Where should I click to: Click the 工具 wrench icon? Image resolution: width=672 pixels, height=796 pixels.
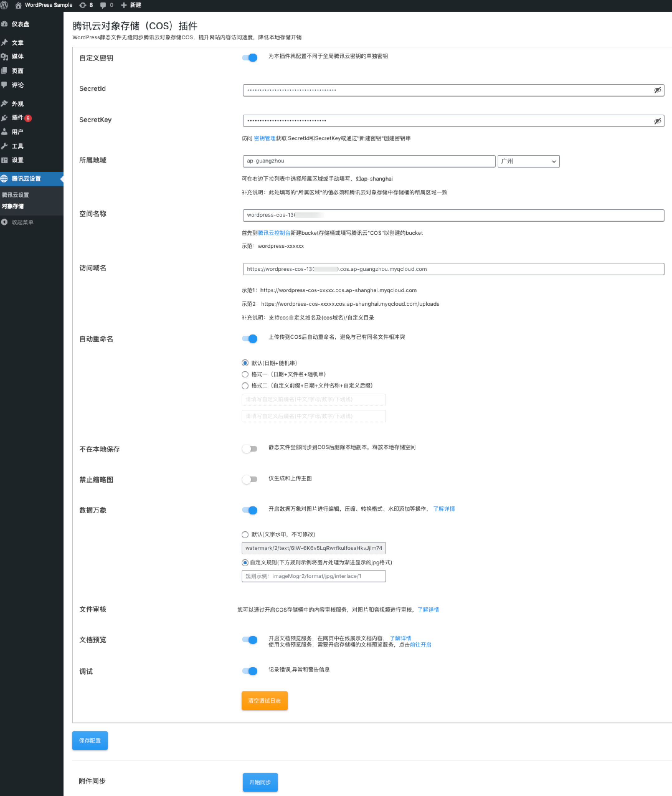[x=5, y=146]
